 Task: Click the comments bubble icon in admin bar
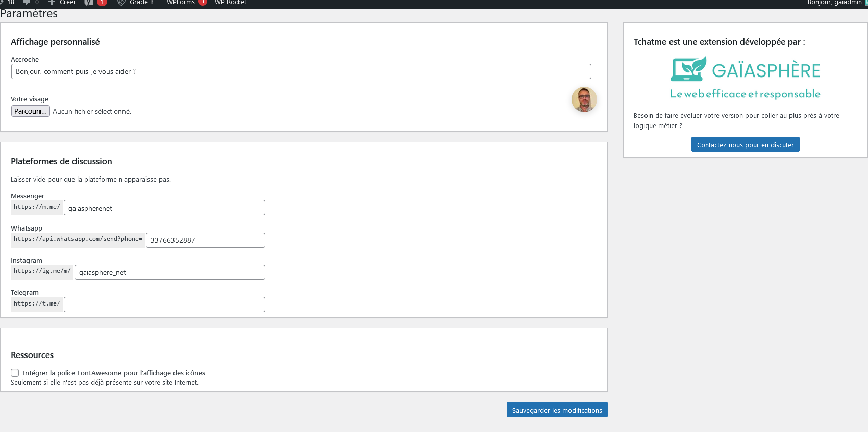27,3
